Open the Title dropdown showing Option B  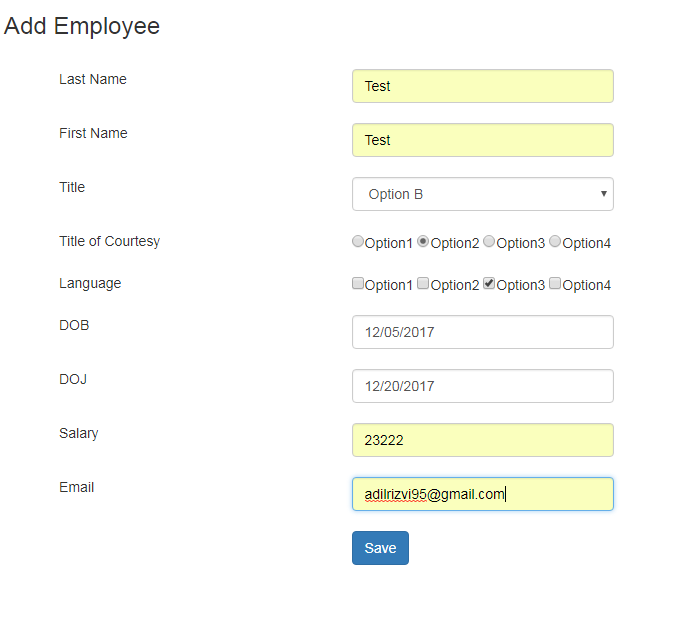pos(483,194)
